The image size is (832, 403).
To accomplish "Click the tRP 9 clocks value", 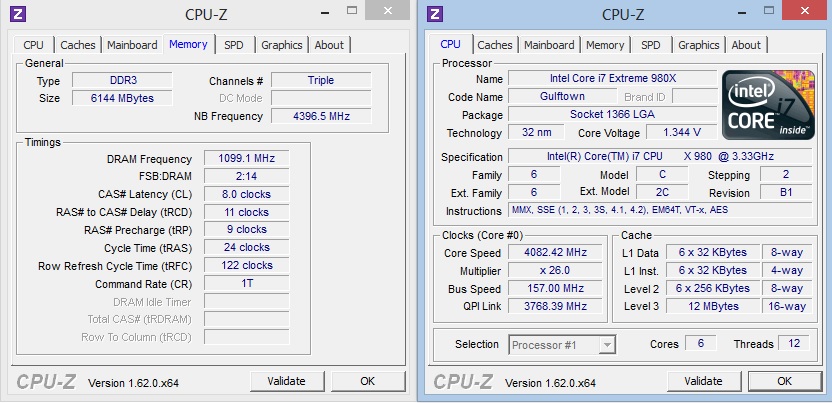I will [247, 230].
